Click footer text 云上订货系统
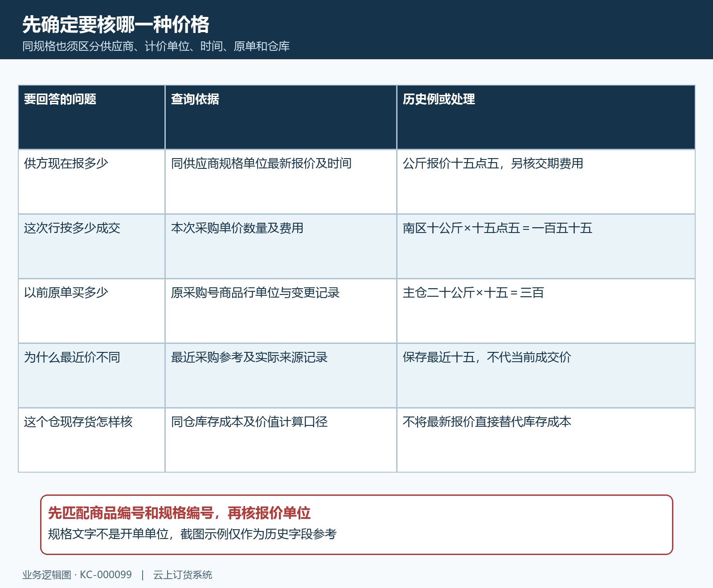Viewport: 713px width, 588px height. pyautogui.click(x=183, y=575)
